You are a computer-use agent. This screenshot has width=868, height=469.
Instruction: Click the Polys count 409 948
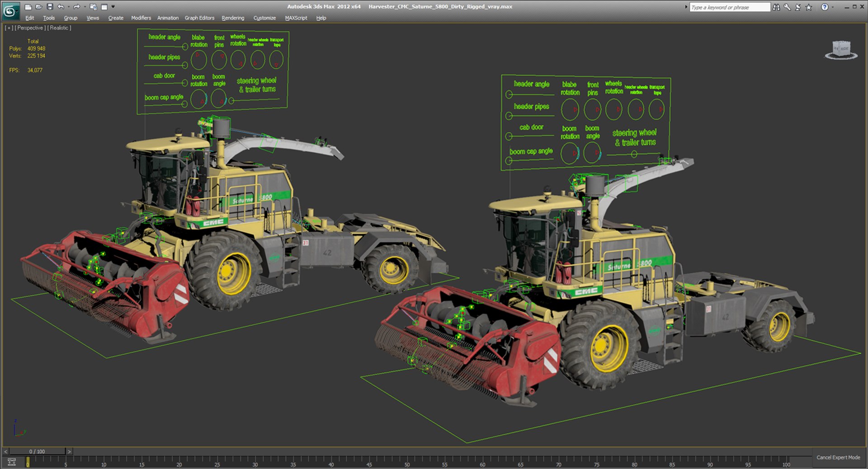pos(36,49)
